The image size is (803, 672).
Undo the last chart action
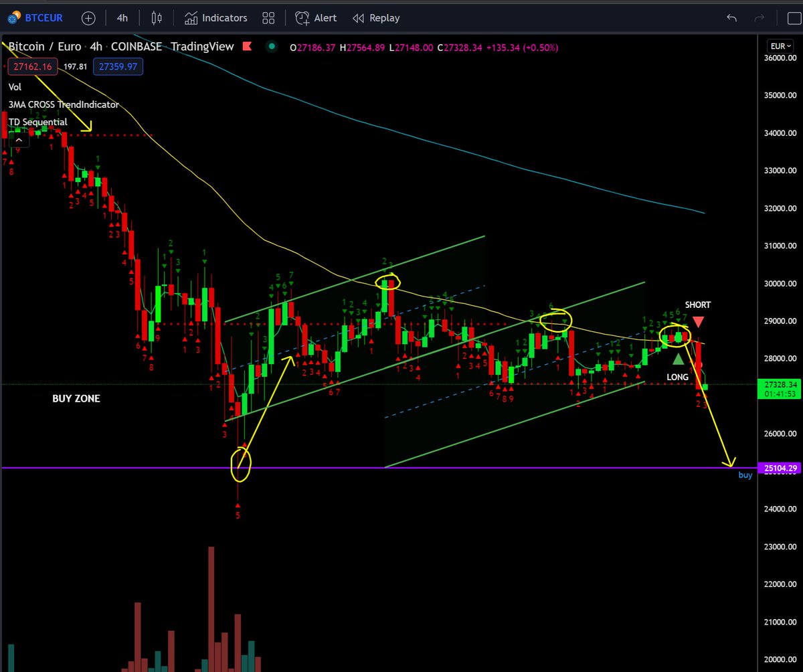tap(731, 18)
